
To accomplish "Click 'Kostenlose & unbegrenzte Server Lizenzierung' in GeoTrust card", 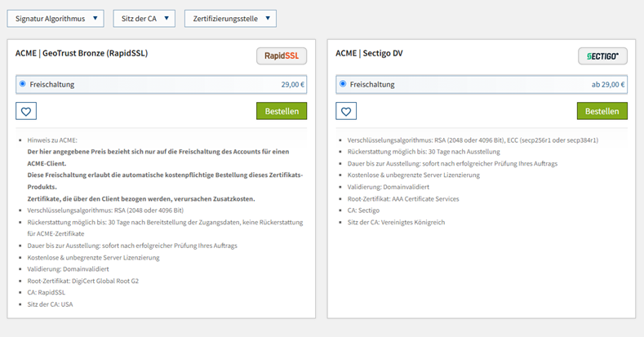I will 93,257.
